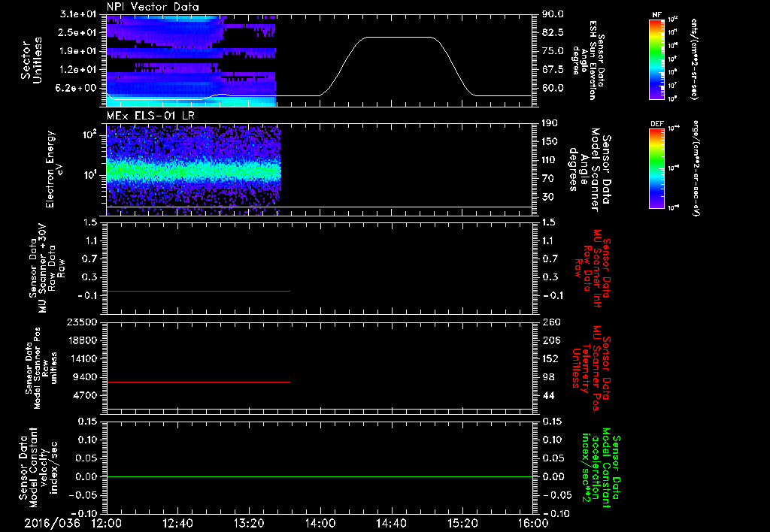Click the "DEF" label above the color bar
This screenshot has width=770, height=532.
pos(656,124)
